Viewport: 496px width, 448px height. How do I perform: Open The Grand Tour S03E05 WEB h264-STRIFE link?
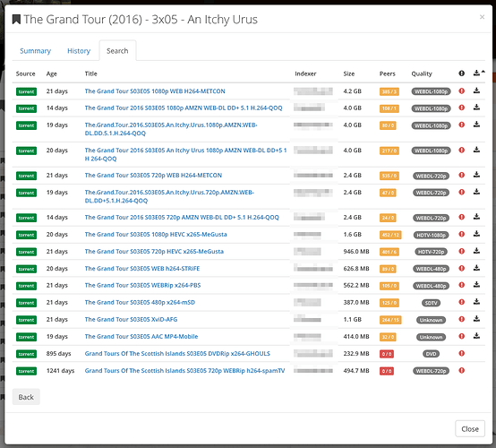(x=142, y=269)
